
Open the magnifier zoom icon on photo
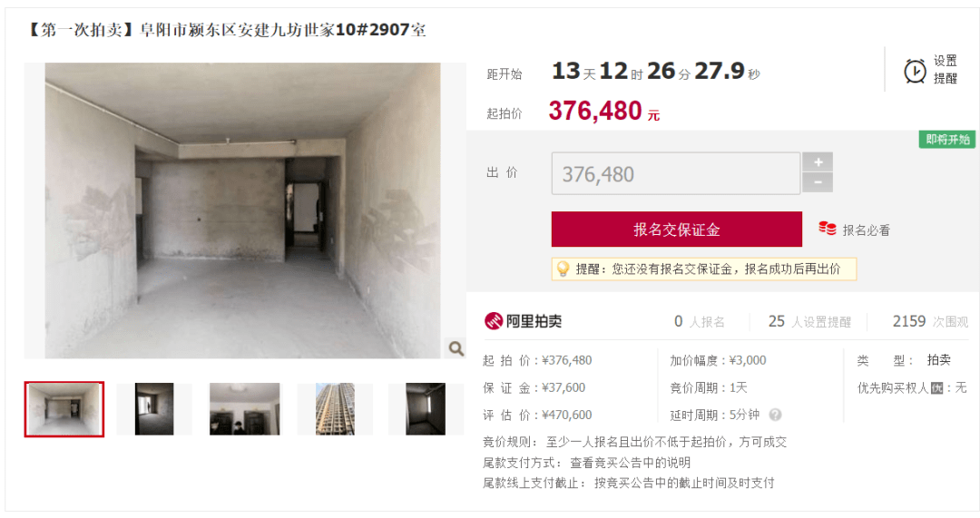tap(456, 348)
